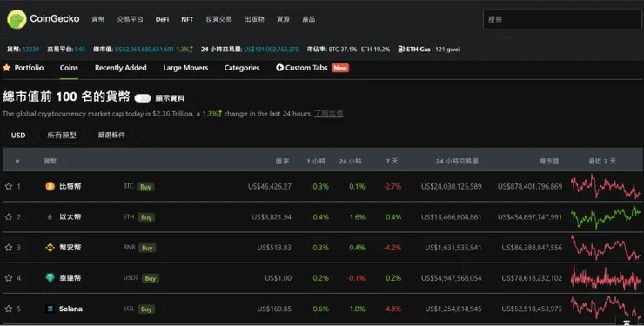This screenshot has width=644, height=326.
Task: Switch to the Portfolio tab
Action: pos(29,68)
